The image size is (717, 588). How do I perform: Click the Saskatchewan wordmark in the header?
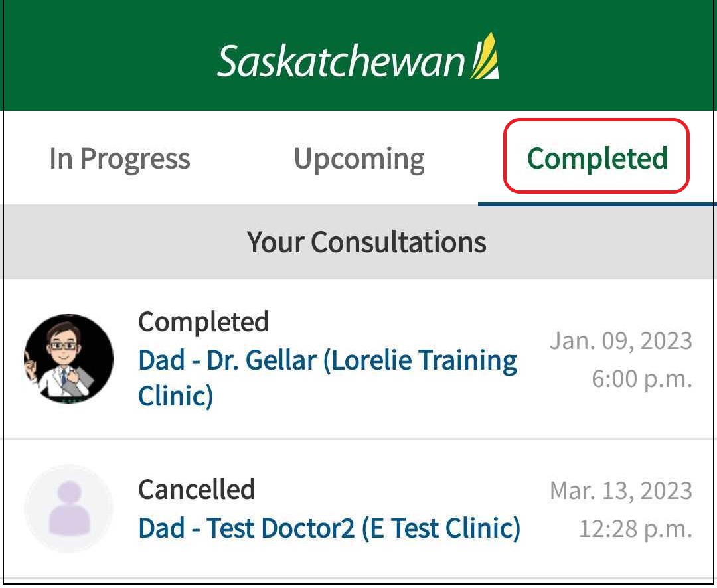(x=342, y=61)
